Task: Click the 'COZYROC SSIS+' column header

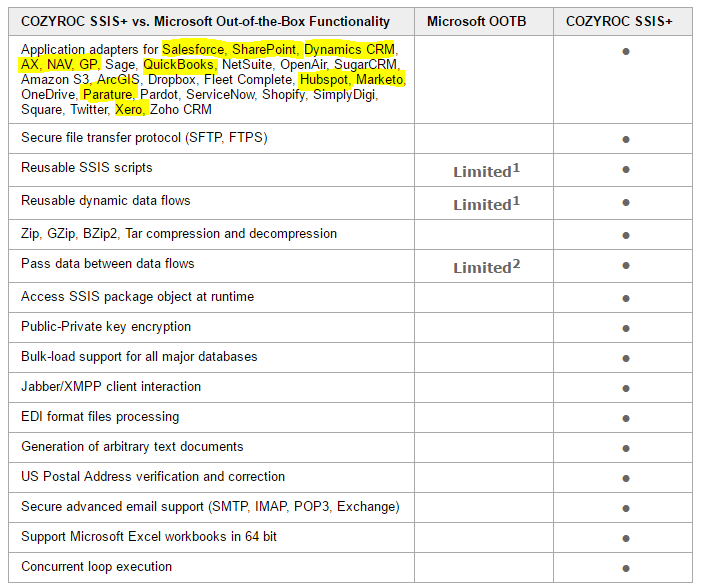Action: [x=619, y=22]
